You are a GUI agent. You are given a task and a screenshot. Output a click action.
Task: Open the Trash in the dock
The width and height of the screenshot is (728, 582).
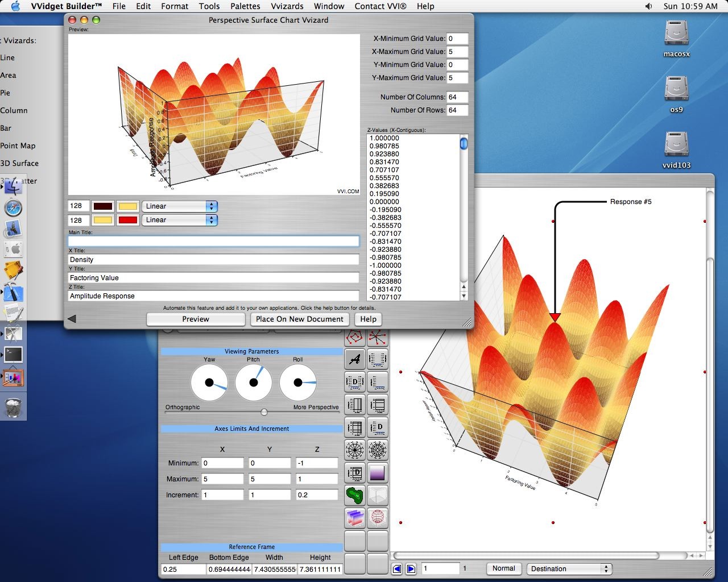click(14, 407)
